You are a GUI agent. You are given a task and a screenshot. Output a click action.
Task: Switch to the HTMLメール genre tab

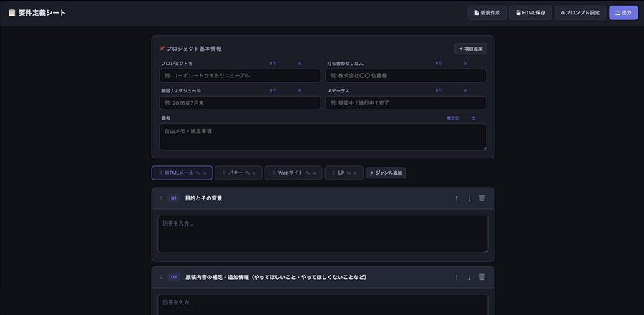pyautogui.click(x=182, y=173)
